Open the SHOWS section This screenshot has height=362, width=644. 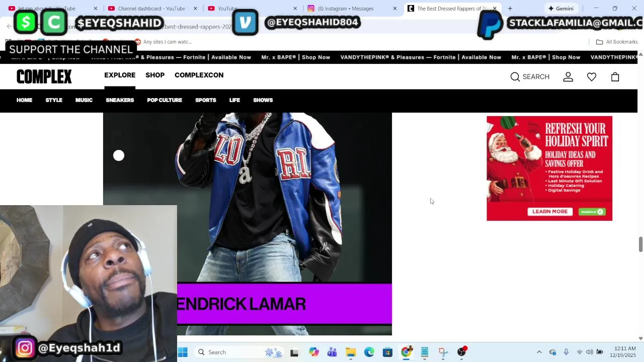[x=263, y=100]
